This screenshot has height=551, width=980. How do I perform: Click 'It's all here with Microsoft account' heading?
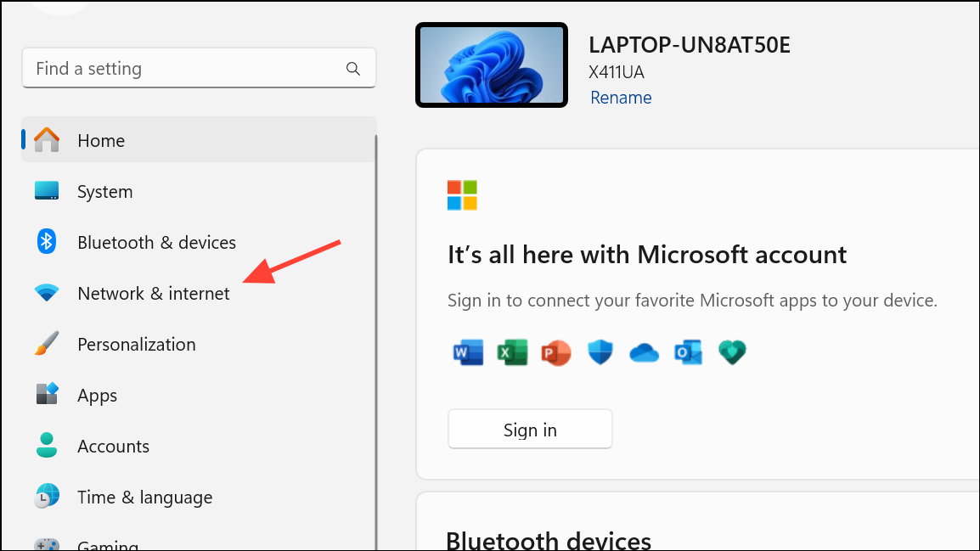647,255
